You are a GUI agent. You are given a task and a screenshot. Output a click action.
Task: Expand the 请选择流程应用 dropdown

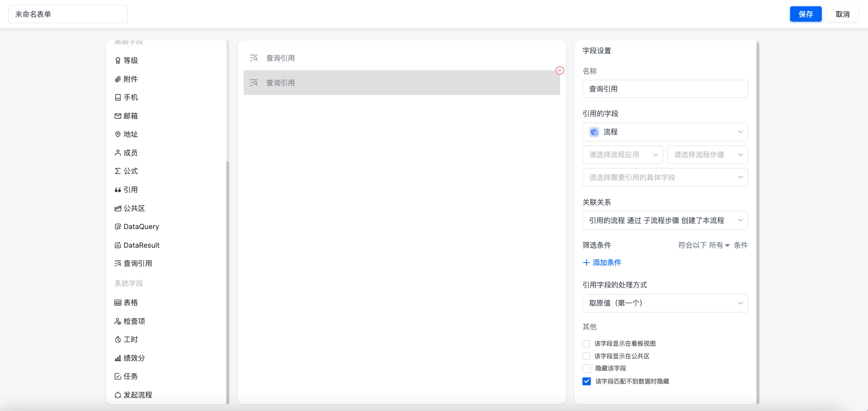click(623, 155)
